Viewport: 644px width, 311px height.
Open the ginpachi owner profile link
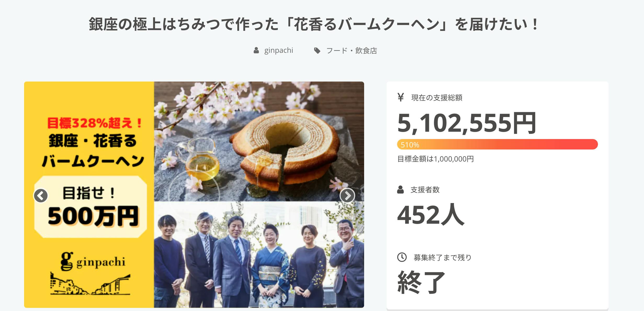279,50
